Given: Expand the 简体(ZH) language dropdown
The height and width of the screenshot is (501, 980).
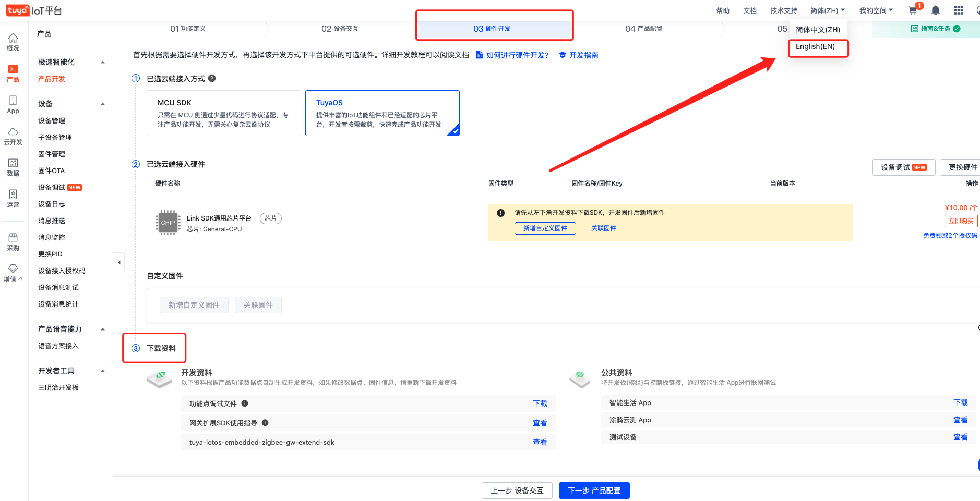Looking at the screenshot, I should [x=827, y=10].
